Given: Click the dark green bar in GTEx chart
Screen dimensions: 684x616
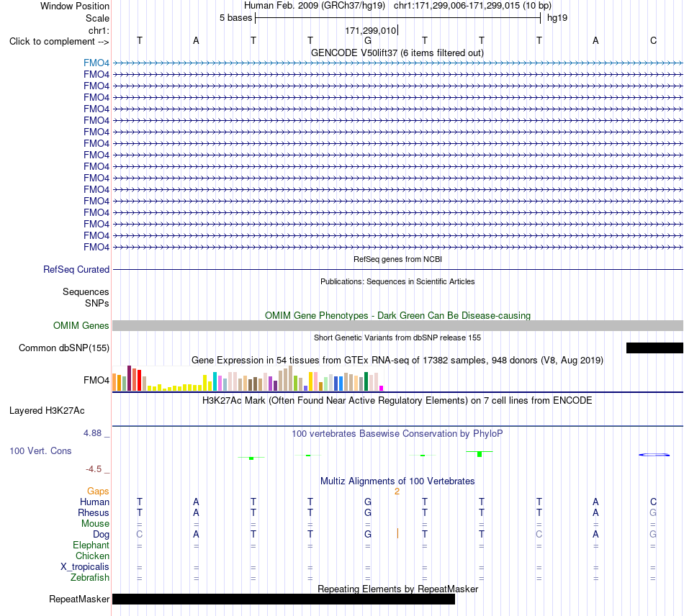Looking at the screenshot, I should (366, 381).
